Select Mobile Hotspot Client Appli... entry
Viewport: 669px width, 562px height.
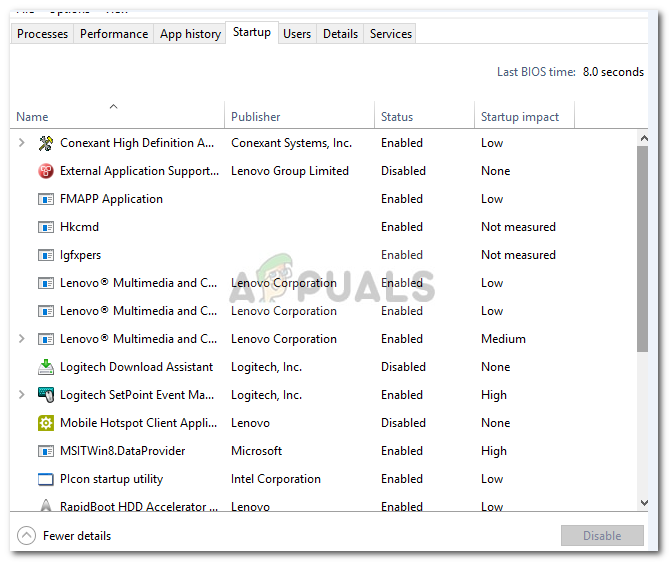click(x=139, y=423)
